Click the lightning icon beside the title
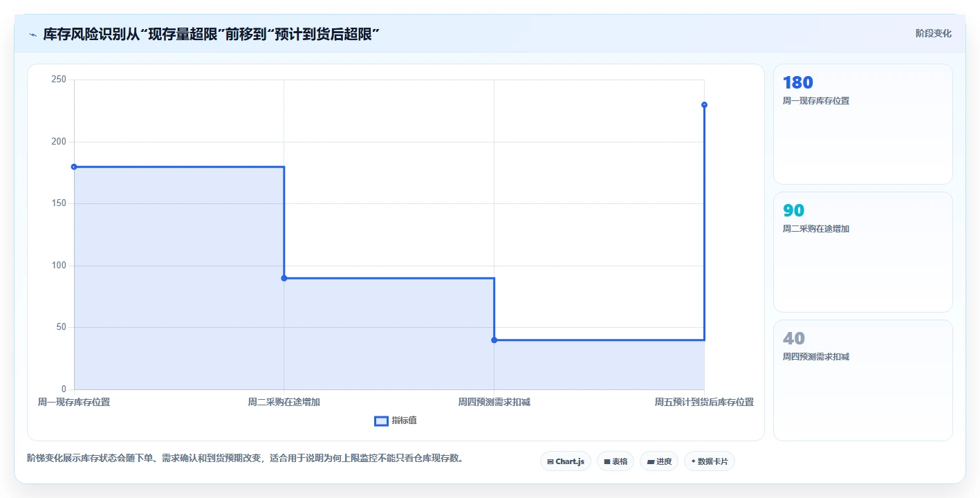Viewport: 980px width, 498px height. tap(33, 34)
